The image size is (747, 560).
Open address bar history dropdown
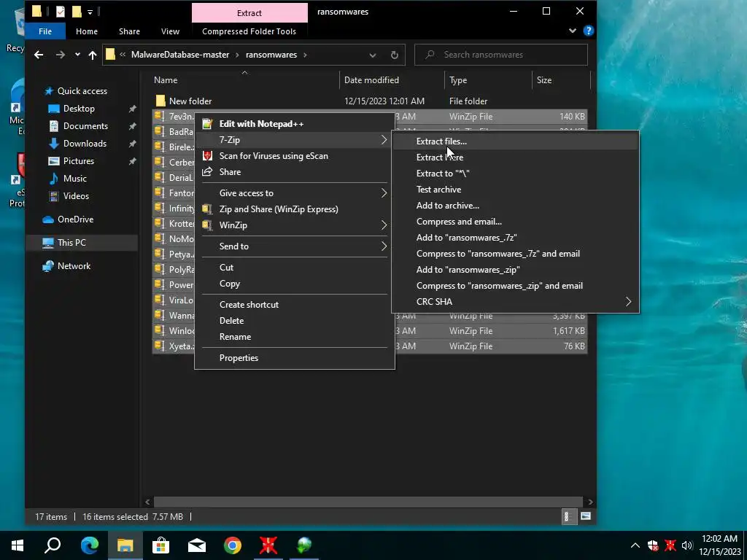(373, 55)
